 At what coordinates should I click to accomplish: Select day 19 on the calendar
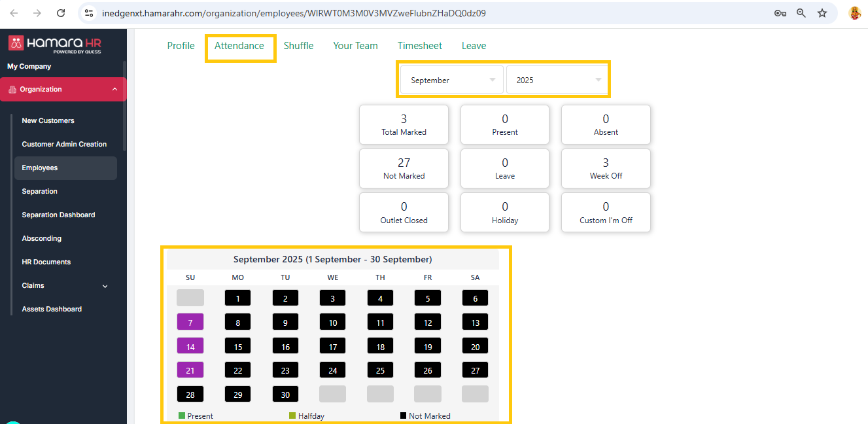coord(428,346)
